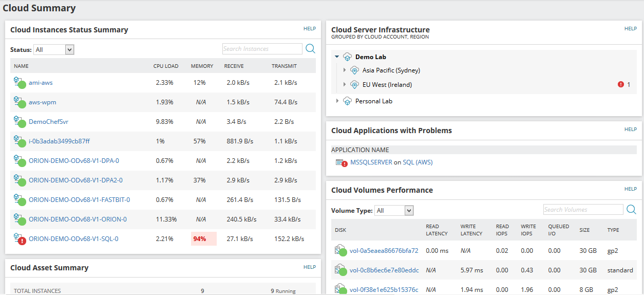Image resolution: width=644 pixels, height=295 pixels.
Task: Open HELP for Cloud Volumes Performance
Action: click(x=630, y=189)
